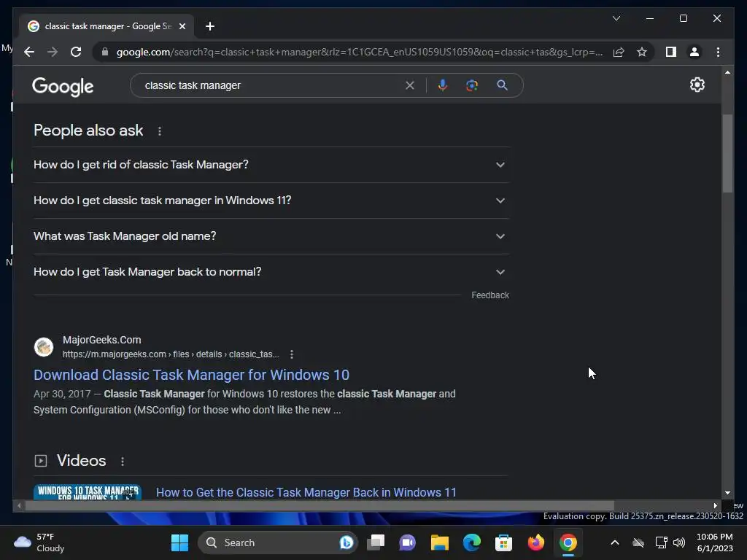Go back to the previous page
The height and width of the screenshot is (560, 747).
tap(29, 52)
